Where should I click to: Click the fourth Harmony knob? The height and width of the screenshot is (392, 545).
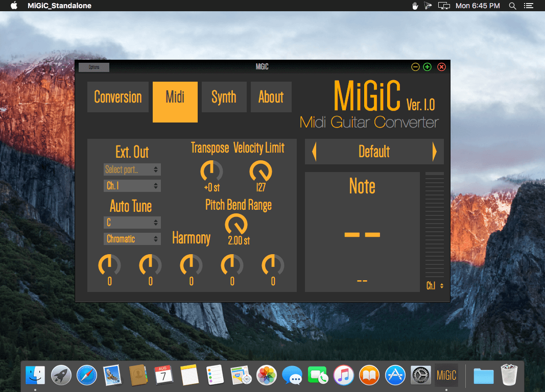point(232,265)
